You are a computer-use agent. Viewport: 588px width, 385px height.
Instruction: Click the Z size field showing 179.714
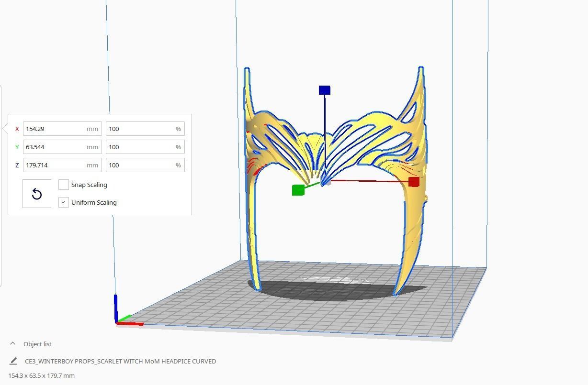click(62, 165)
